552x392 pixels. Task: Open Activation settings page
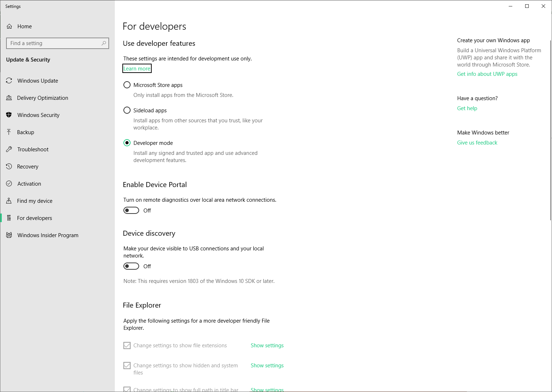point(57,184)
